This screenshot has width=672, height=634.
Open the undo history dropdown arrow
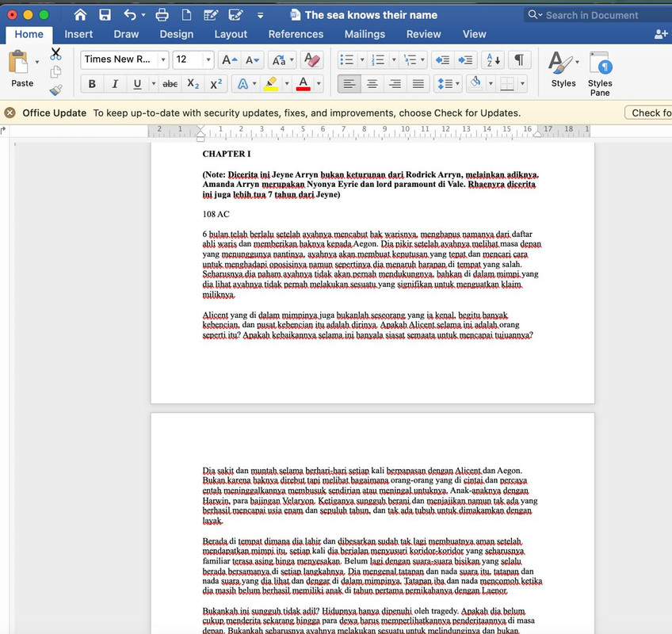(x=143, y=15)
